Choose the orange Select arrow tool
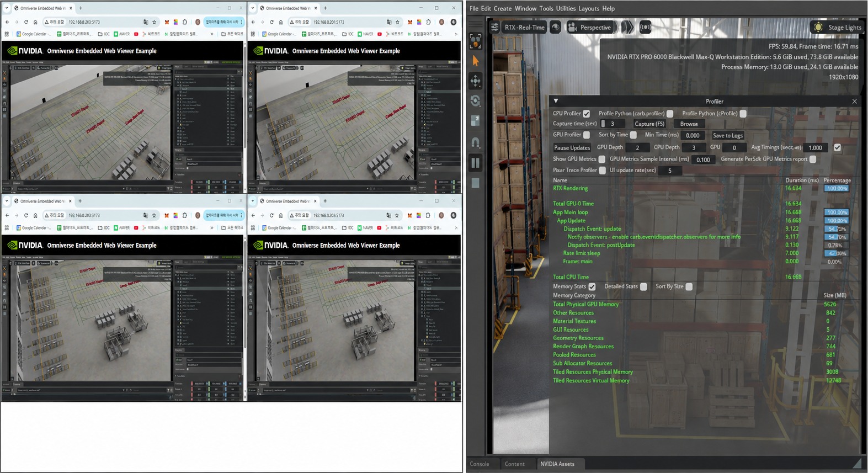868x473 pixels. click(475, 61)
